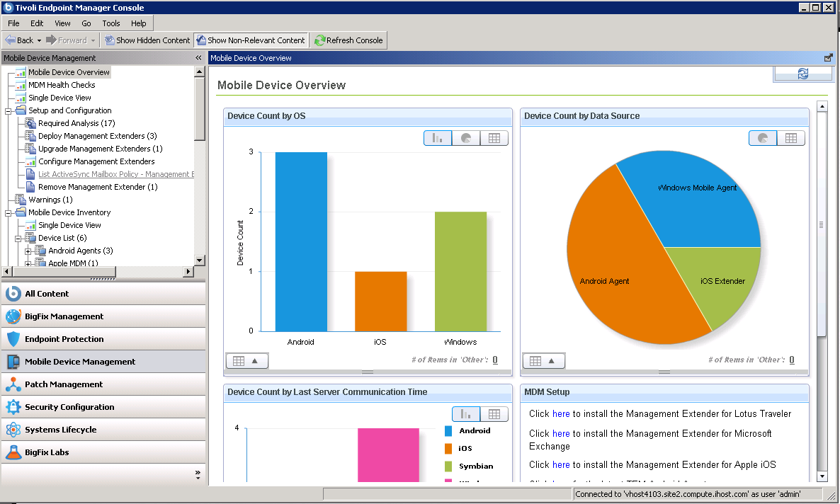Pop out the Mobile Device Overview pane
The width and height of the screenshot is (840, 504).
828,58
